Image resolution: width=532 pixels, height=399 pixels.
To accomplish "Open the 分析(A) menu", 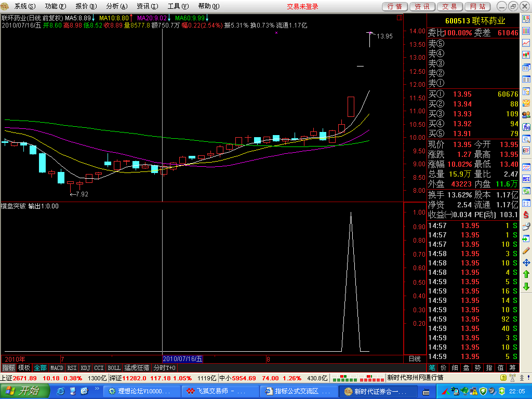I will coord(117,6).
